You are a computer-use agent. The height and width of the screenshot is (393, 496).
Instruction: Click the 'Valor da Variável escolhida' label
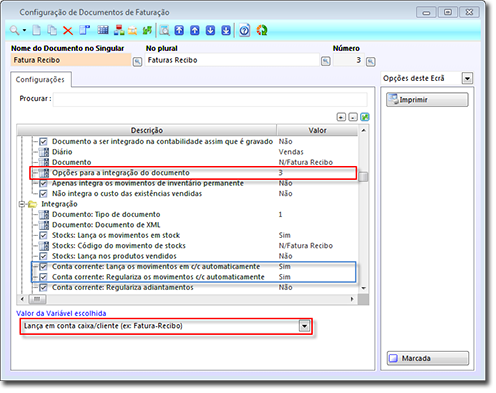(x=61, y=313)
